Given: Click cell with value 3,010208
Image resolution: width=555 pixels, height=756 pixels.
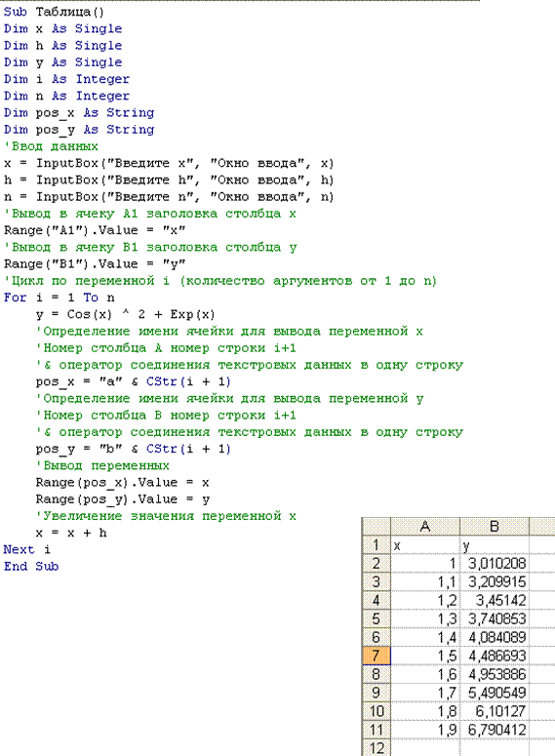Looking at the screenshot, I should (x=495, y=564).
